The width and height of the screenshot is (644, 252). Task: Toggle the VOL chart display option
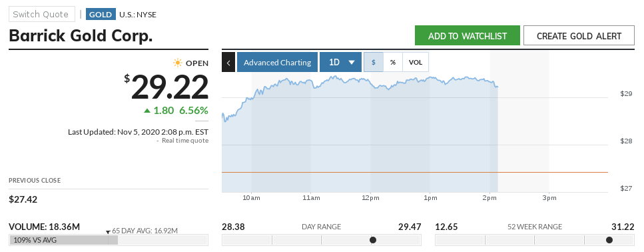(x=416, y=62)
